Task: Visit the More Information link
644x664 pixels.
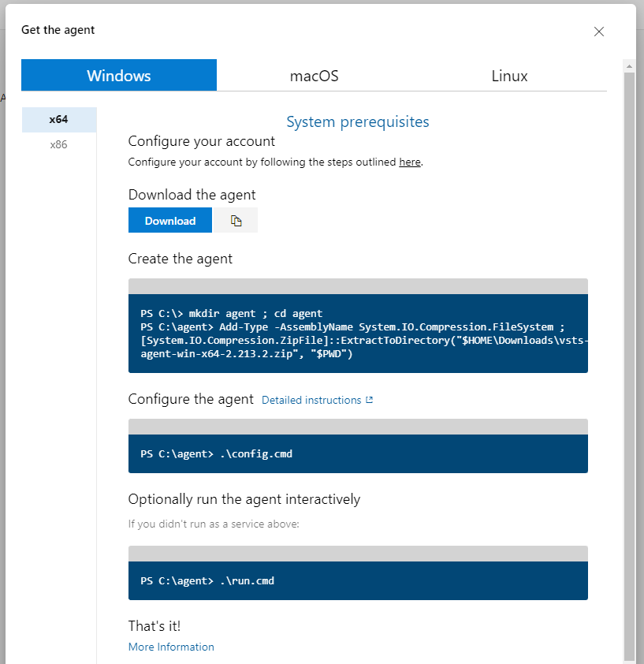Action: point(171,647)
